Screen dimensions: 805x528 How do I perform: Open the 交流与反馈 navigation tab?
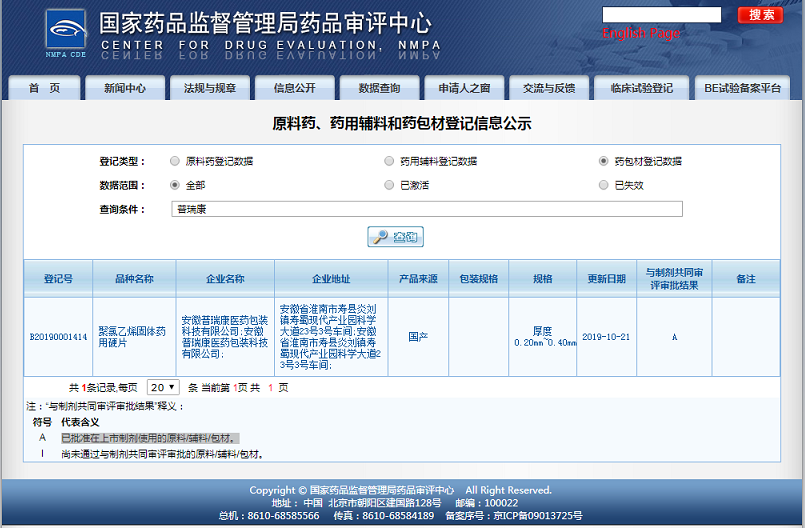pos(549,88)
